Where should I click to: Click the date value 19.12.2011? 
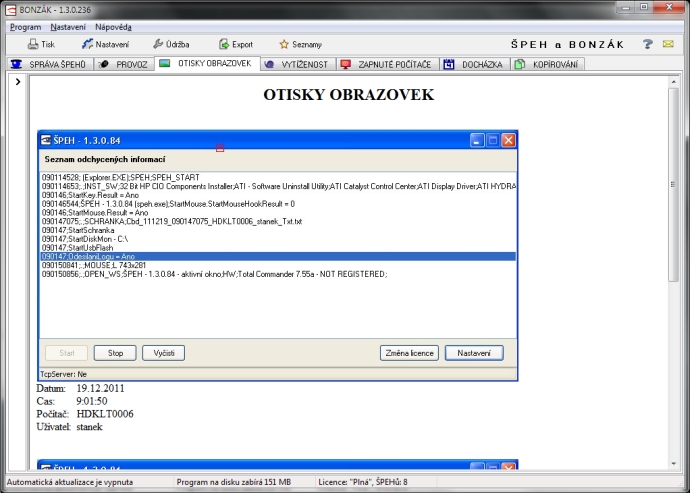(100, 388)
